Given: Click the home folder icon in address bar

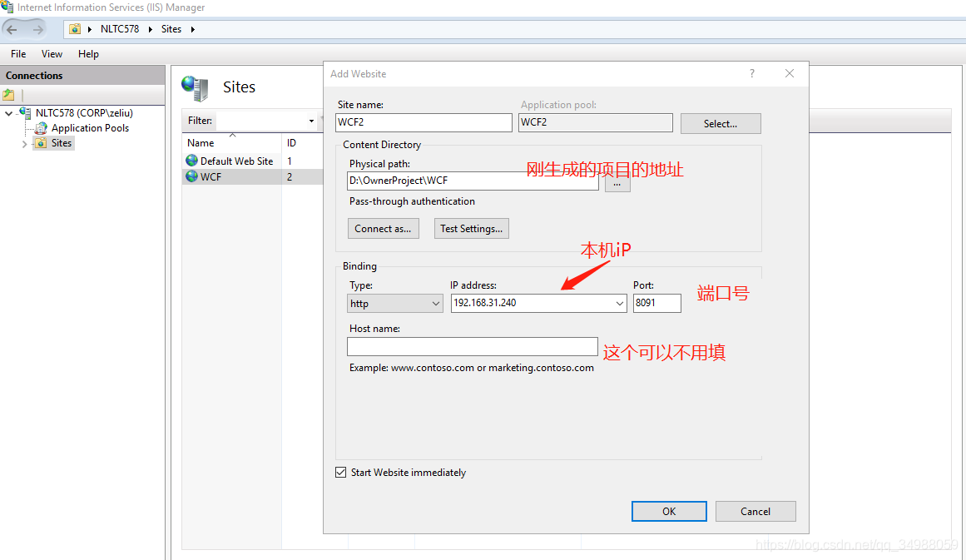Looking at the screenshot, I should click(x=75, y=29).
